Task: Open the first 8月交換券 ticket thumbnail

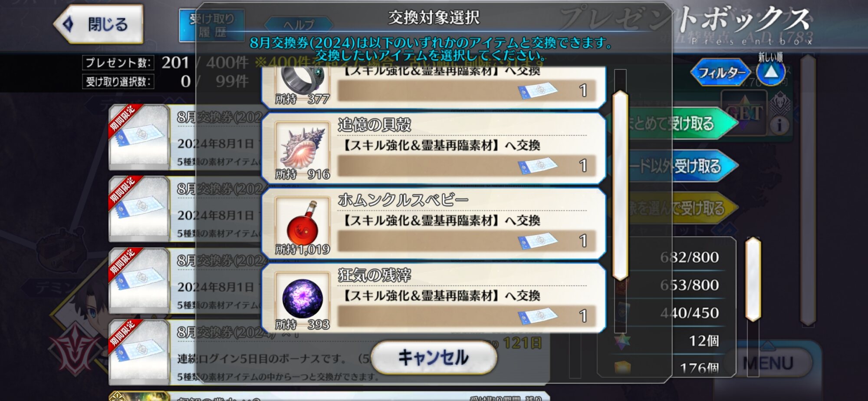Action: pyautogui.click(x=139, y=137)
